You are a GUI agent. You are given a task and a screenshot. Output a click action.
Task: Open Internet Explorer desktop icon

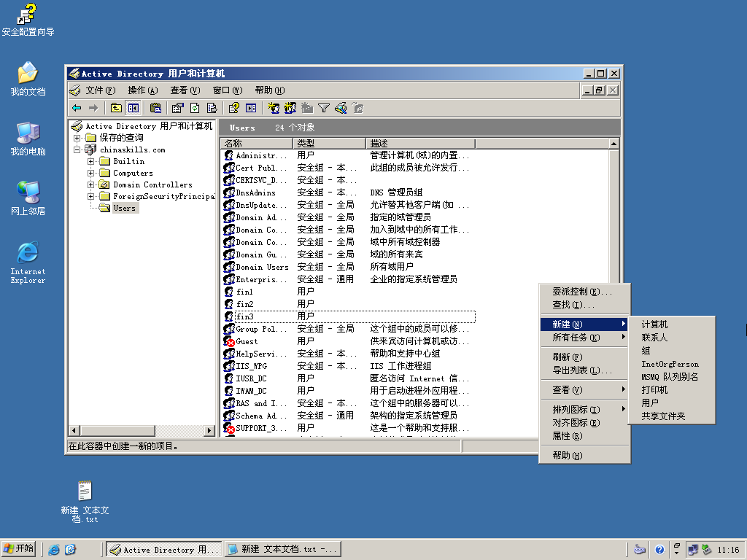point(28,262)
